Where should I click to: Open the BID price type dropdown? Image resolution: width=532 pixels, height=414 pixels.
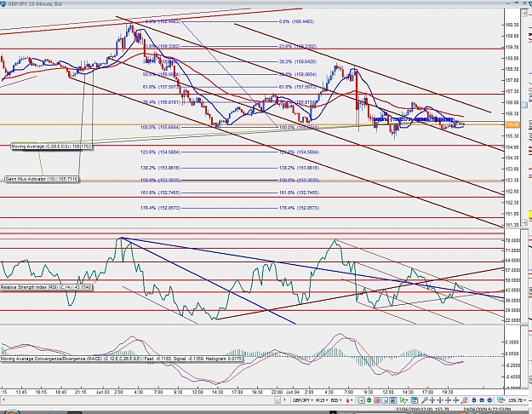336,400
